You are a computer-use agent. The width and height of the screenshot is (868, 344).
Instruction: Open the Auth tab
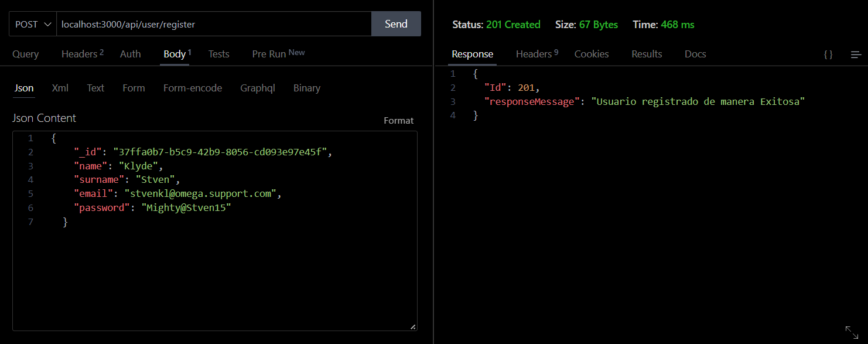131,54
